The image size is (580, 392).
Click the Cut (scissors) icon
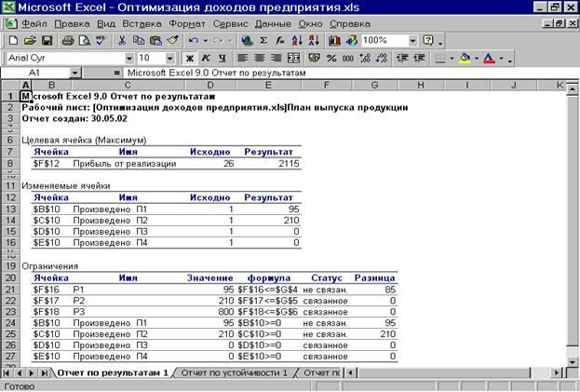(121, 41)
